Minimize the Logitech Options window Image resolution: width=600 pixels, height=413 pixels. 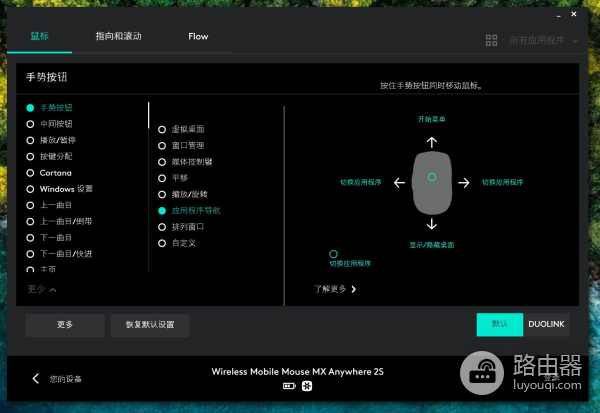pyautogui.click(x=559, y=15)
